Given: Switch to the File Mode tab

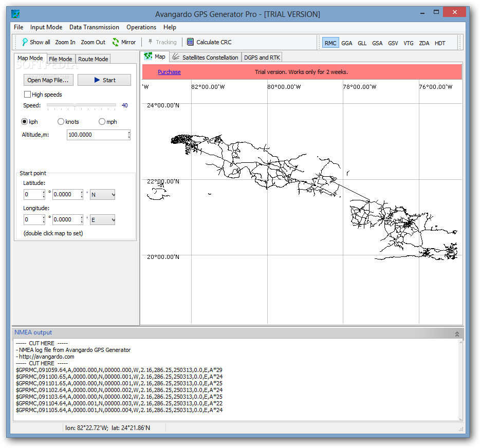Looking at the screenshot, I should click(x=60, y=59).
